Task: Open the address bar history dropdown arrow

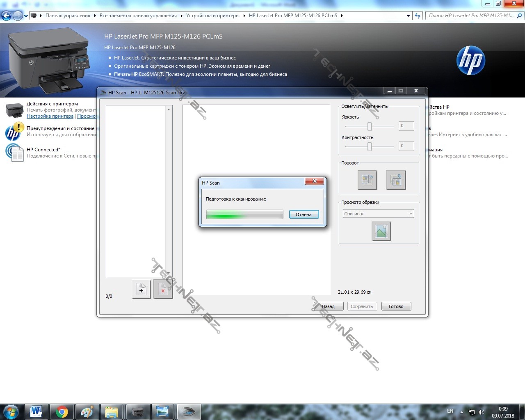Action: 408,16
